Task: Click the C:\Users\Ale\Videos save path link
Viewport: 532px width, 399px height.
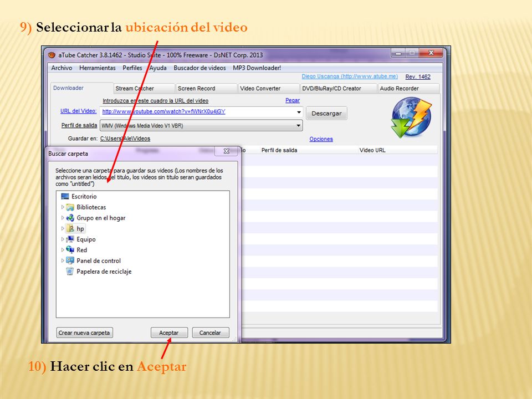Action: [x=125, y=139]
